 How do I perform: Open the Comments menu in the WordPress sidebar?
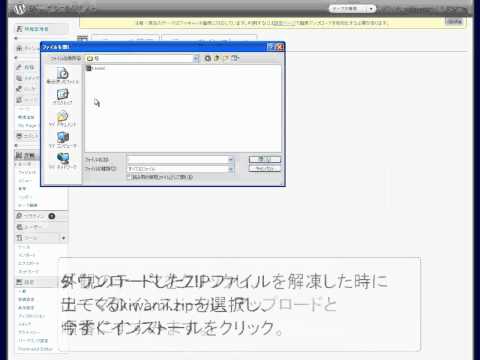(x=27, y=136)
